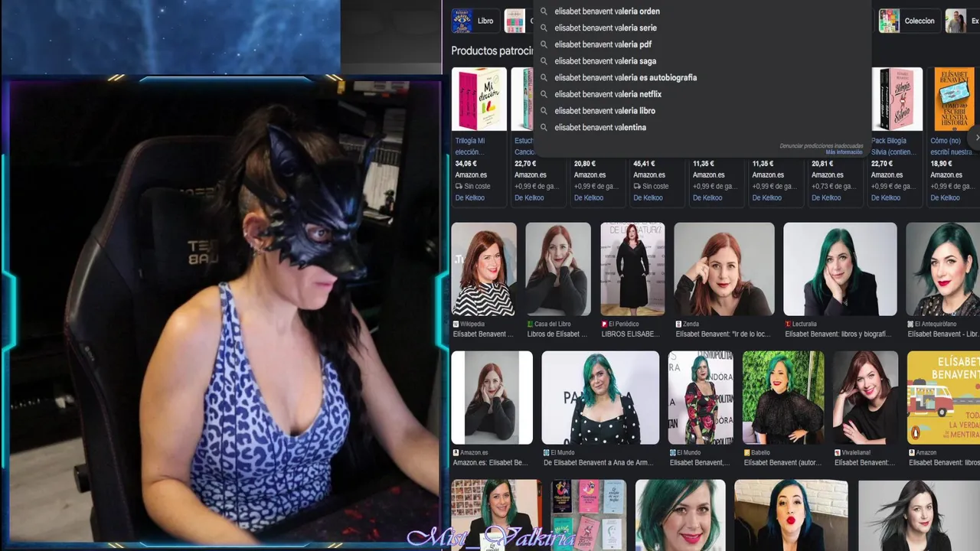This screenshot has width=980, height=551.
Task: Open Babelio green-wall image result
Action: point(783,398)
